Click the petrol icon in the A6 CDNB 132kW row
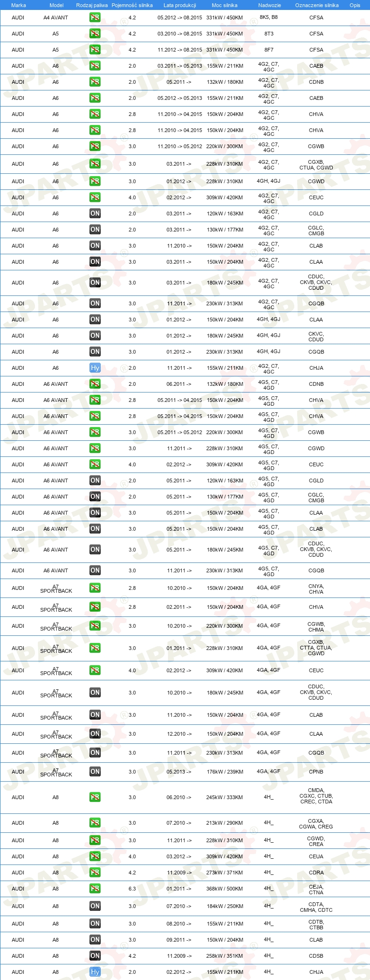The image size is (370, 980). [x=95, y=82]
